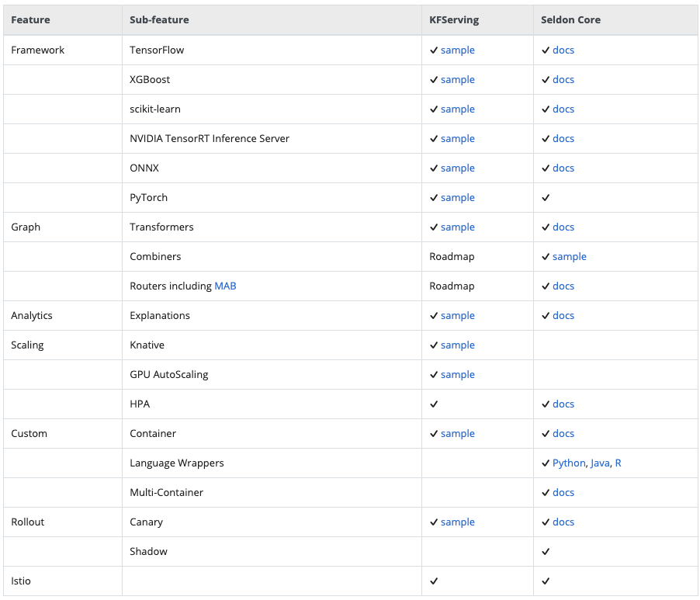Open Seldon Core docs link for TensorFlow
Image resolution: width=700 pixels, height=600 pixels.
click(x=563, y=50)
